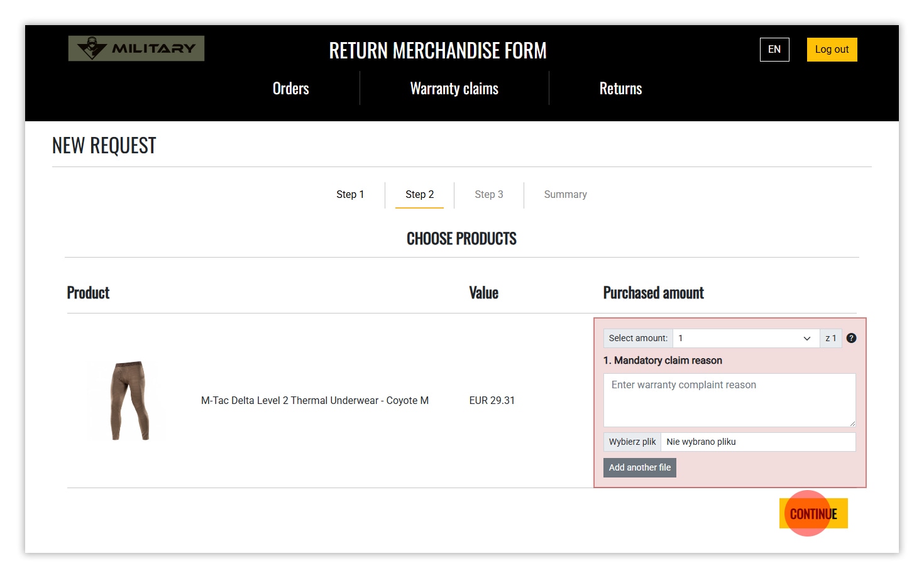The image size is (924, 578).
Task: Focus the warranty complaint reason text box
Action: coord(729,400)
